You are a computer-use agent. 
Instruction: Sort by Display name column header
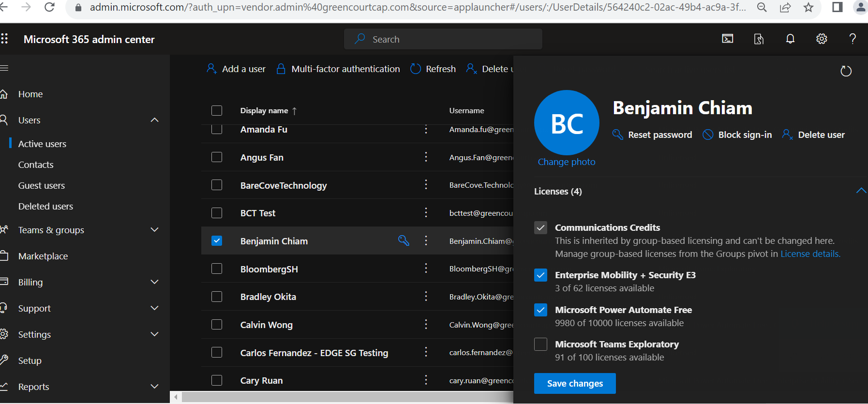269,110
